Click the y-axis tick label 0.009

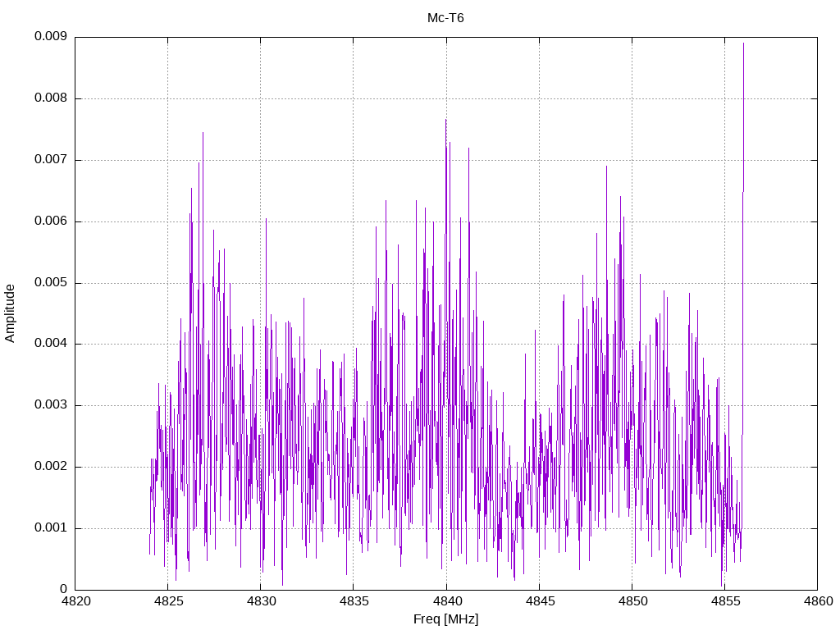click(x=50, y=36)
